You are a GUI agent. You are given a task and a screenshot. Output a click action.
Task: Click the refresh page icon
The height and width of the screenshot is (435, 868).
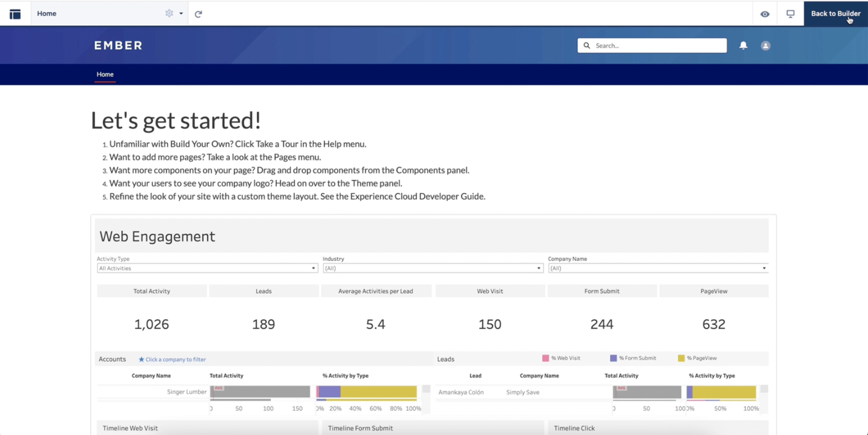tap(198, 14)
